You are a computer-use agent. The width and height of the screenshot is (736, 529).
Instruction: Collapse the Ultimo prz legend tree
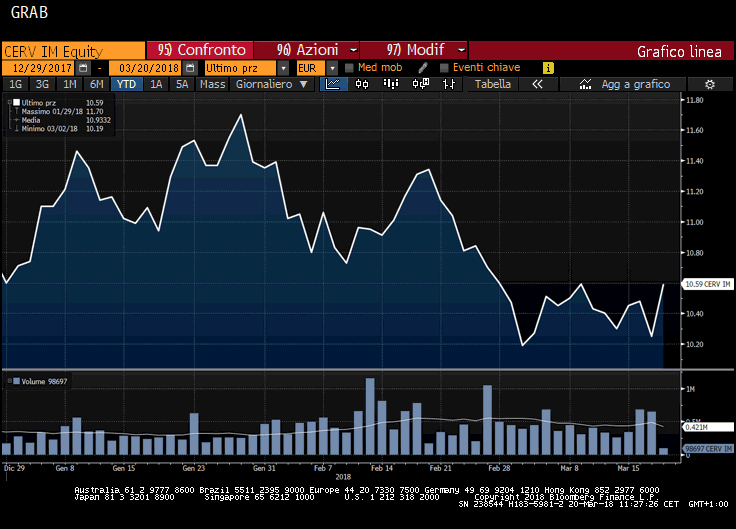click(9, 102)
